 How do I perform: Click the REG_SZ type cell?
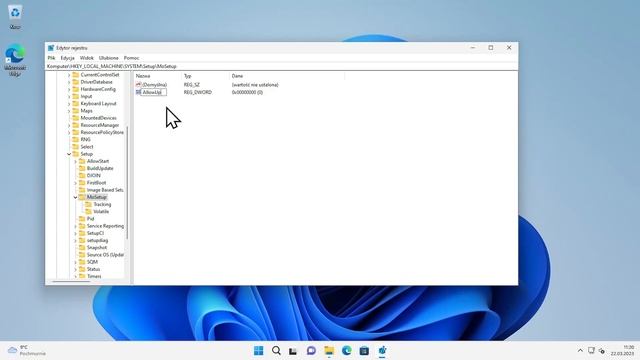pyautogui.click(x=192, y=85)
